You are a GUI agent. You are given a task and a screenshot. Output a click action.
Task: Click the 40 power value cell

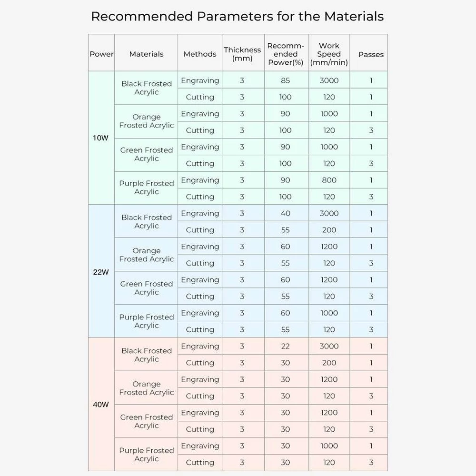(286, 213)
